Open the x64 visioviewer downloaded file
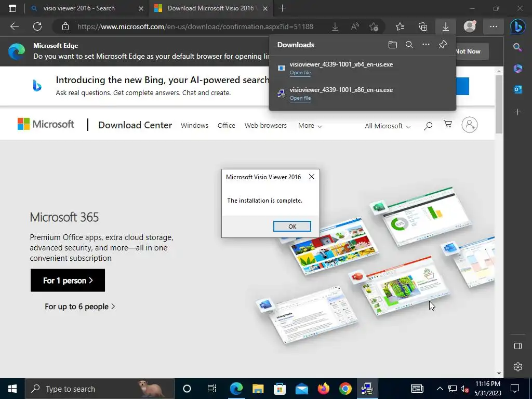 tap(300, 73)
